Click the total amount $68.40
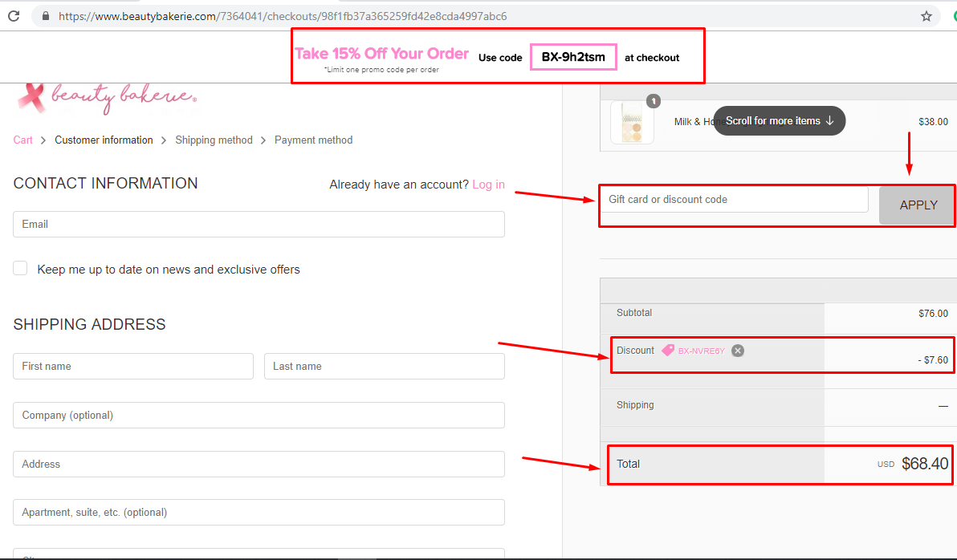Image resolution: width=957 pixels, height=560 pixels. point(925,464)
